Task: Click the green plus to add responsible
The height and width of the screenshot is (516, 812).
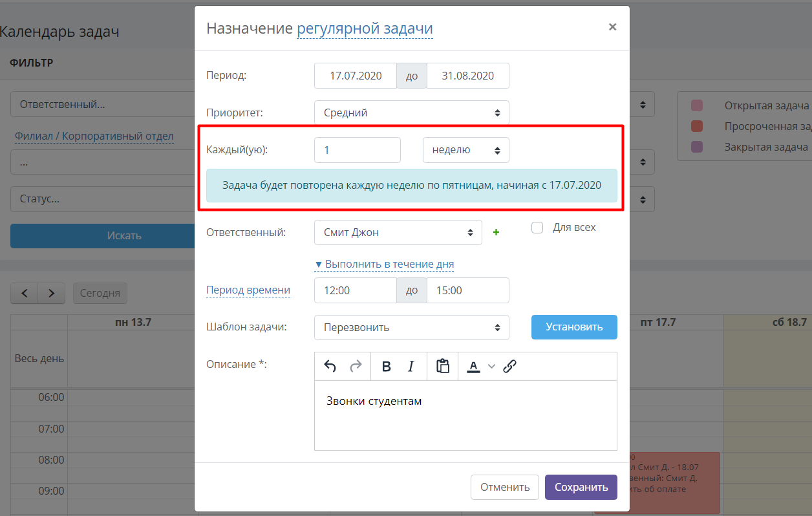Action: [497, 232]
